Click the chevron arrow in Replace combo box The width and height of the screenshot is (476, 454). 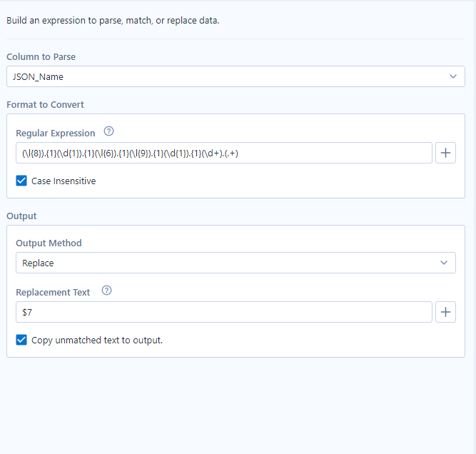444,263
